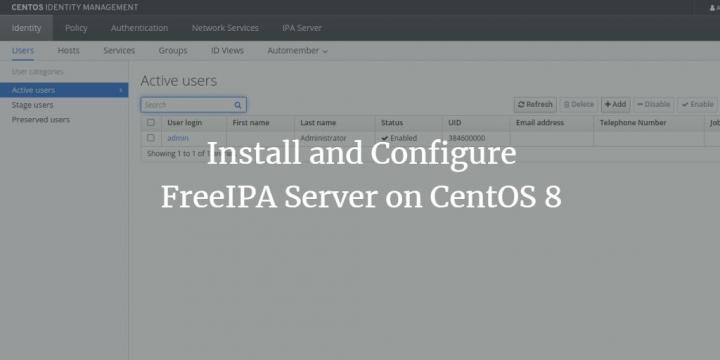Check the admin user row checkbox
720x360 pixels.
click(151, 138)
